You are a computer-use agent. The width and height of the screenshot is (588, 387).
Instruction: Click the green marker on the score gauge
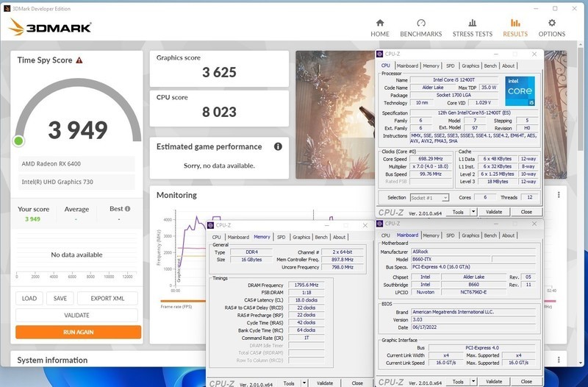pyautogui.click(x=18, y=141)
